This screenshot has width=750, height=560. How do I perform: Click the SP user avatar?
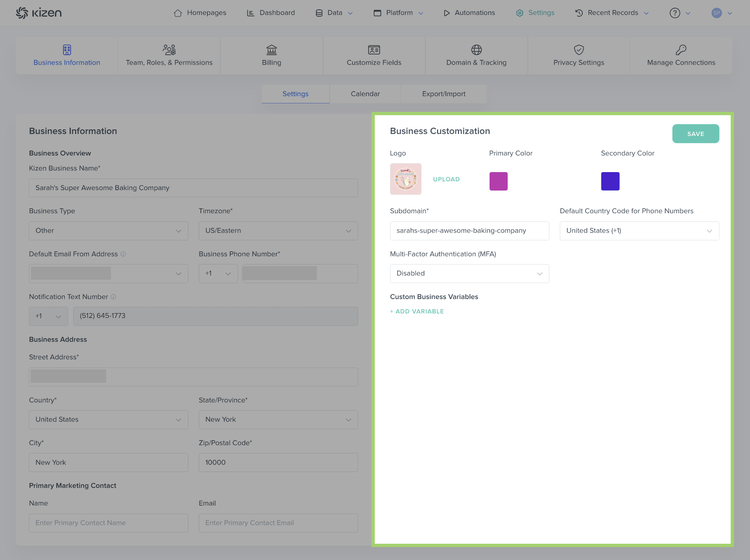[717, 13]
